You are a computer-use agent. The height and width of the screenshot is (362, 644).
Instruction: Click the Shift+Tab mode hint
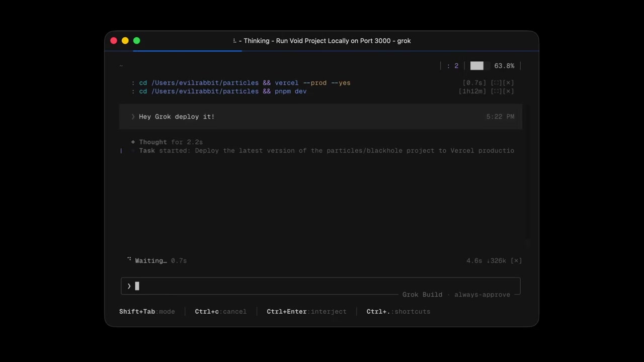point(147,312)
